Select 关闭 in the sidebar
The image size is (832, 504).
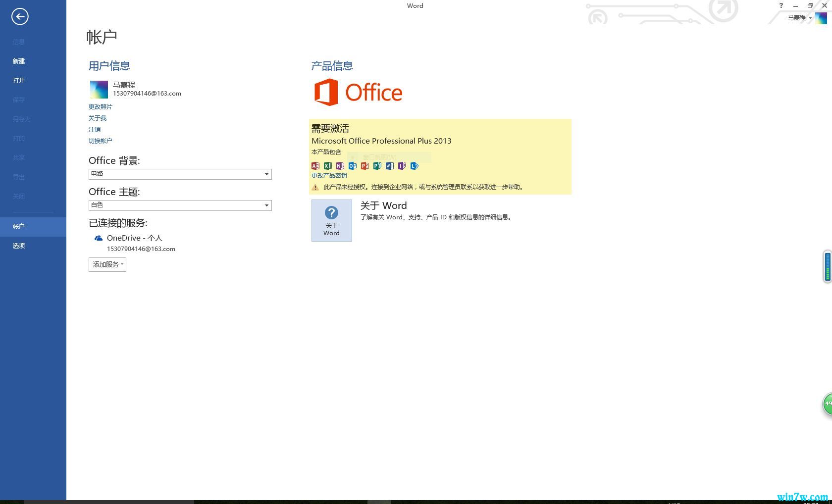tap(33, 197)
